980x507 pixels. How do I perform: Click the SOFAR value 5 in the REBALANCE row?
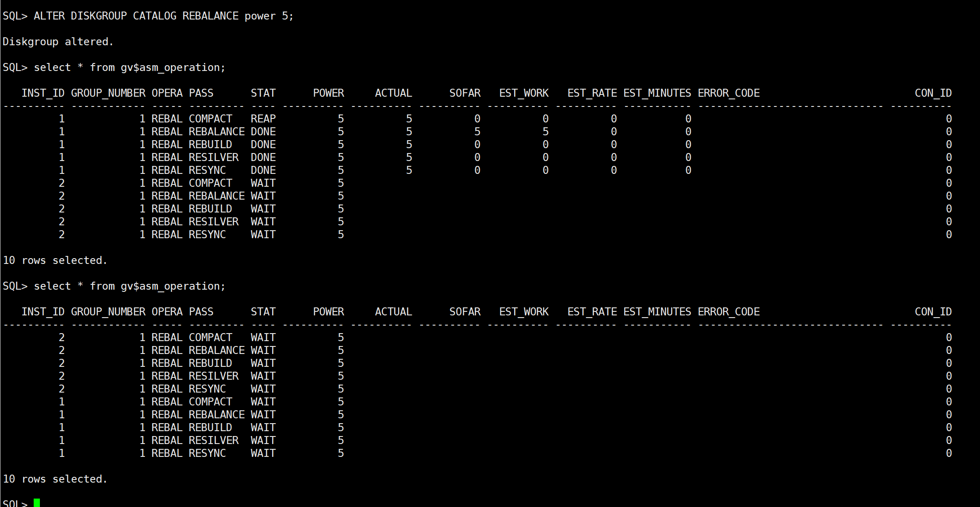pyautogui.click(x=477, y=132)
